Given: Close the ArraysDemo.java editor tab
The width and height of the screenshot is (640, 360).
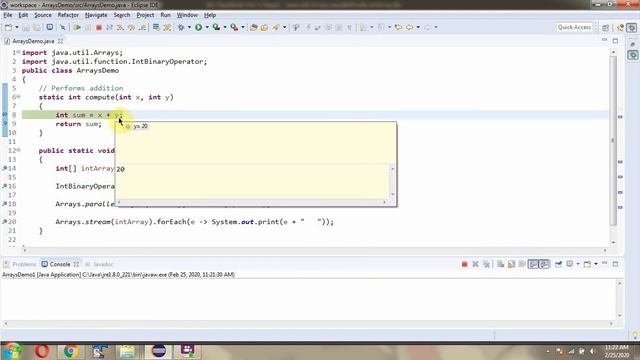Looking at the screenshot, I should coord(60,41).
